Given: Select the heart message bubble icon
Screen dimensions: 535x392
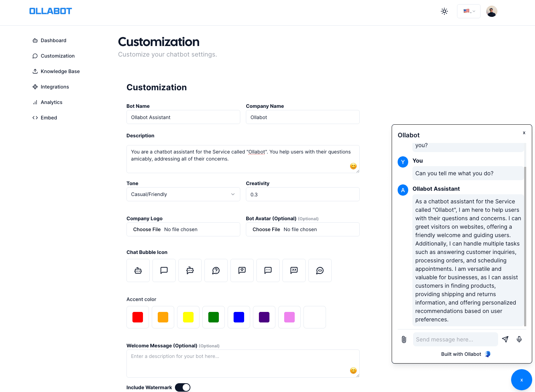Looking at the screenshot, I should click(242, 270).
